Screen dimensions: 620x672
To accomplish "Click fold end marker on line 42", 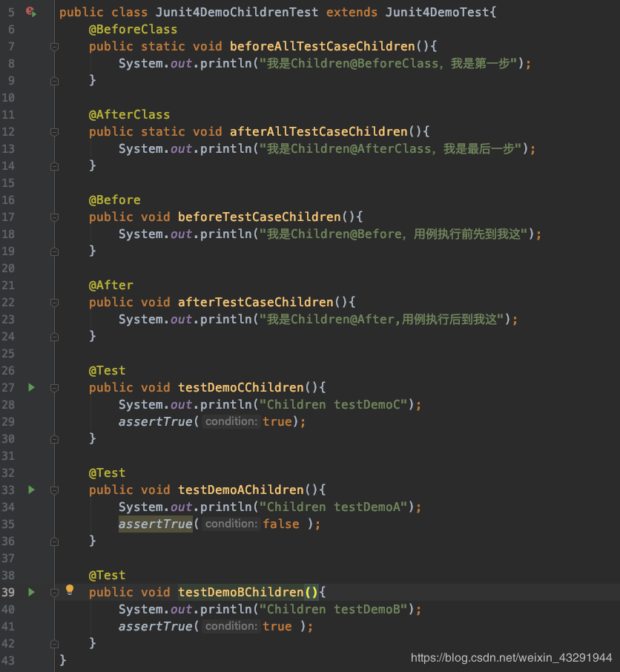I will pyautogui.click(x=54, y=643).
